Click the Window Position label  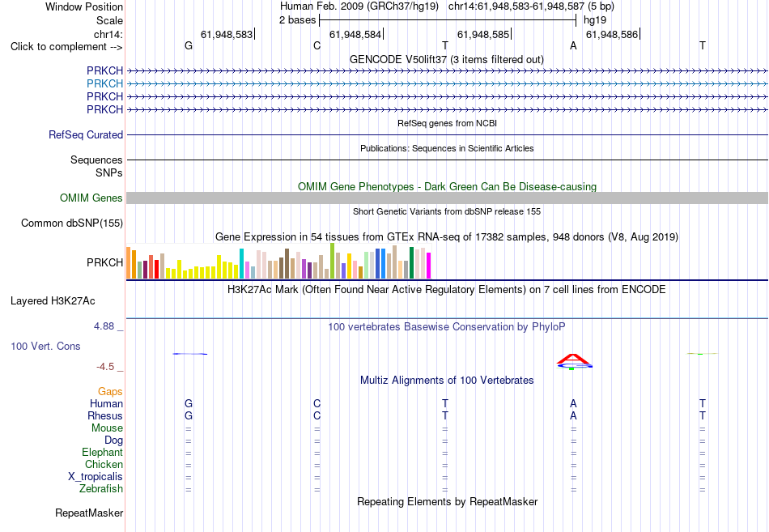pyautogui.click(x=84, y=6)
